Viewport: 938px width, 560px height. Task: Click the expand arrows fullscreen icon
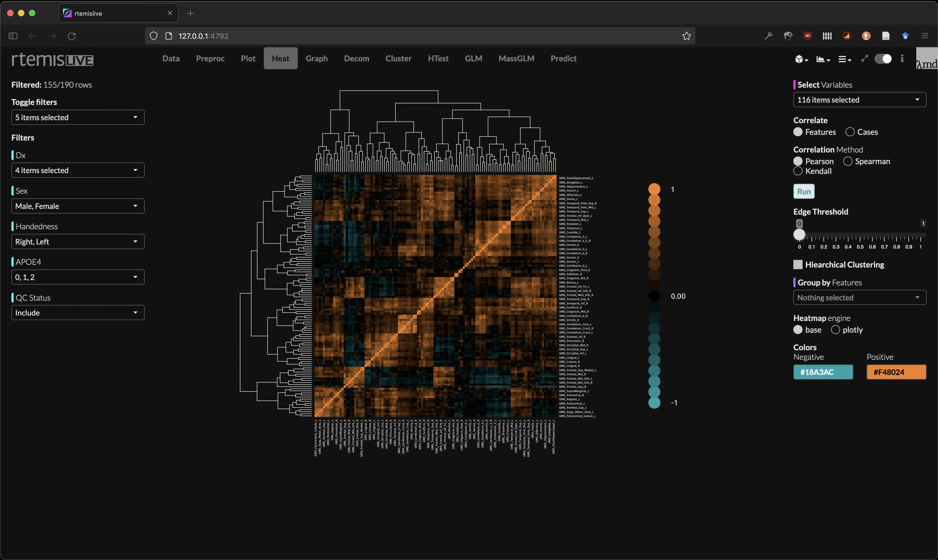(864, 59)
